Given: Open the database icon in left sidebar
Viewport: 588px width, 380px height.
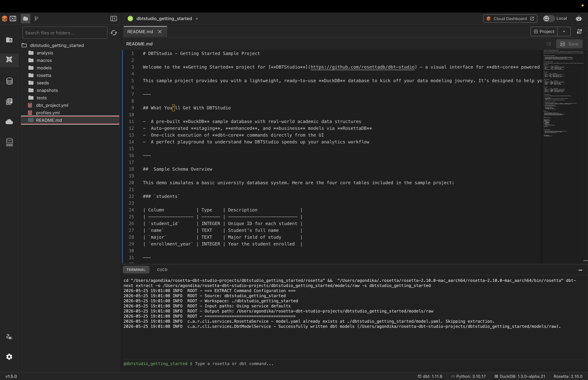Looking at the screenshot, I should tap(9, 81).
